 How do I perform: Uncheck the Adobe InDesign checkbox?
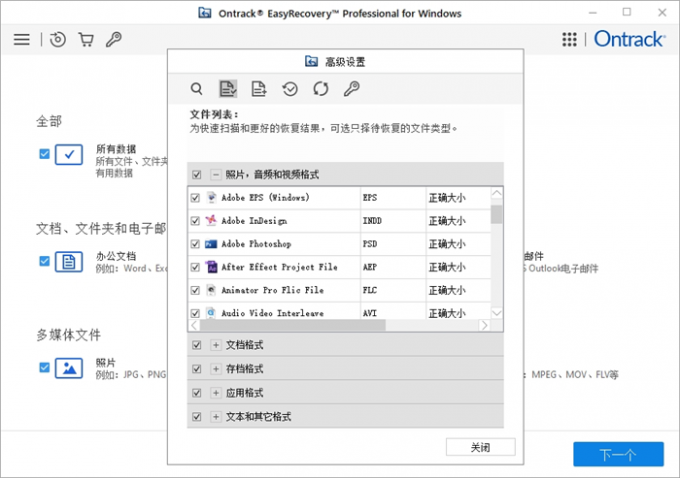tap(195, 221)
